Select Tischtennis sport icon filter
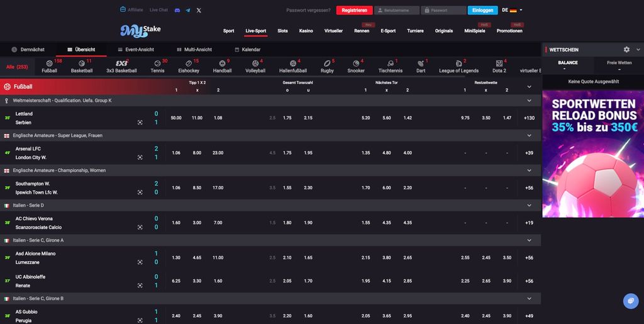Viewport: 644px width, 324px height. pyautogui.click(x=391, y=67)
